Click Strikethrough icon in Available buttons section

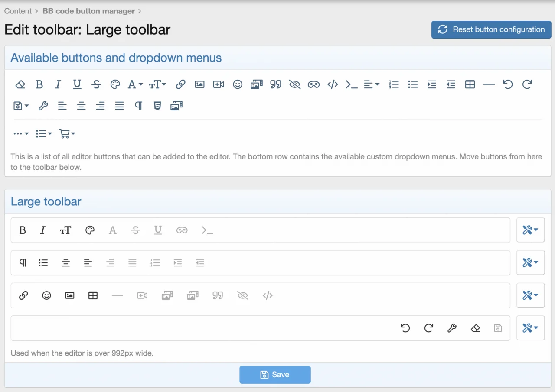(x=96, y=85)
